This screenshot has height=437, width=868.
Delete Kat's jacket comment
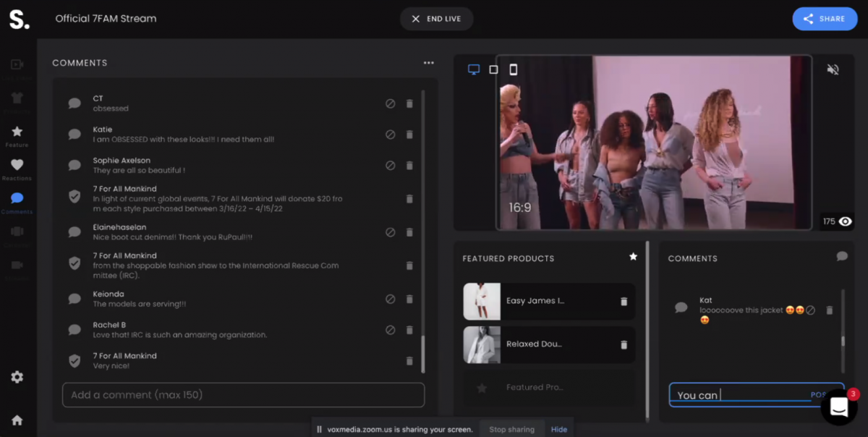(x=830, y=310)
